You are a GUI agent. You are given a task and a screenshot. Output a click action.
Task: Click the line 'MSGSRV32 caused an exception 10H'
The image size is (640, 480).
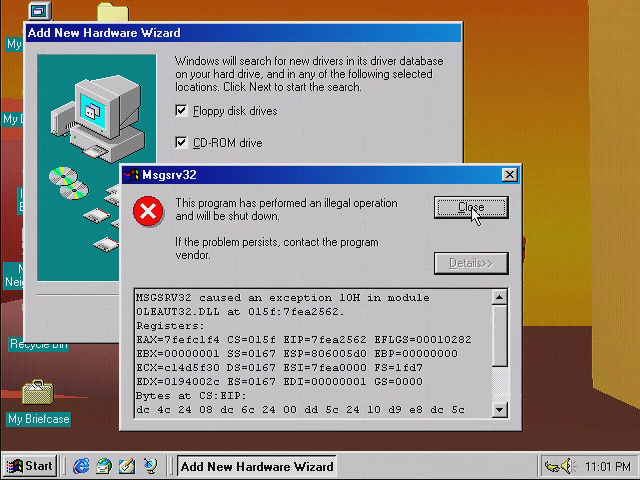[282, 298]
